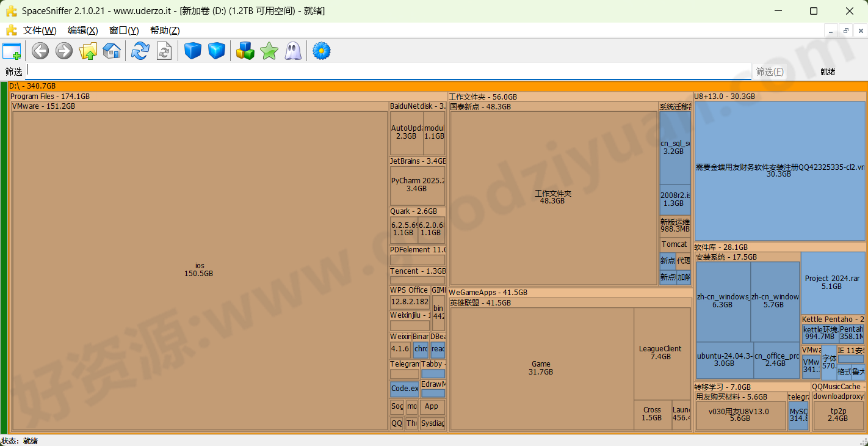Toggle free space display with the ghost icon

click(x=293, y=51)
